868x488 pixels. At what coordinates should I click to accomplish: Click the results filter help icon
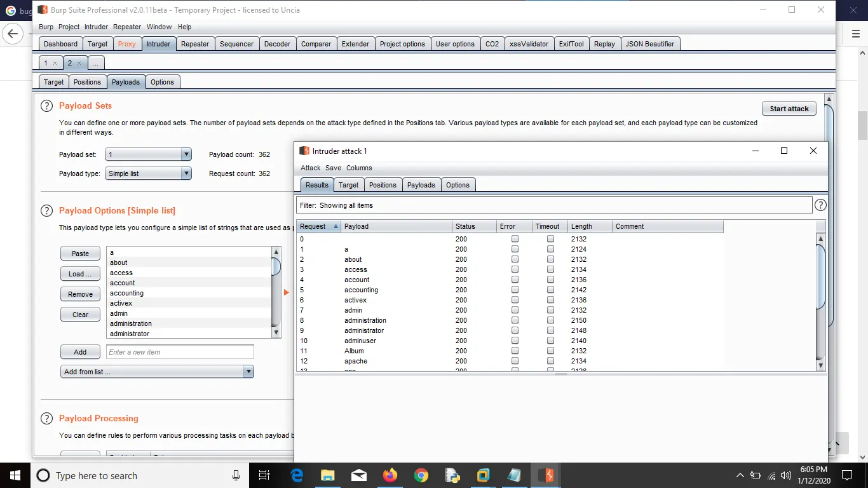(x=820, y=205)
